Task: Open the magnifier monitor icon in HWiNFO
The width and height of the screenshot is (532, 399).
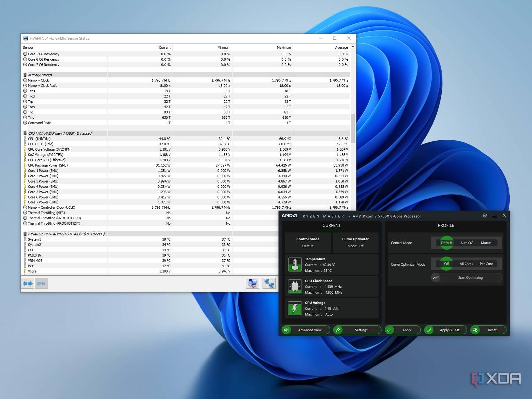Action: coord(252,283)
